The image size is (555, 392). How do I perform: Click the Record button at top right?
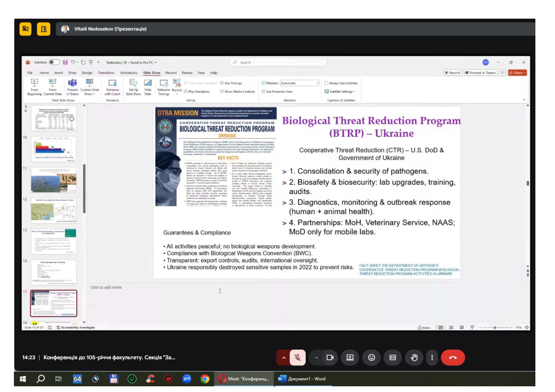[452, 73]
